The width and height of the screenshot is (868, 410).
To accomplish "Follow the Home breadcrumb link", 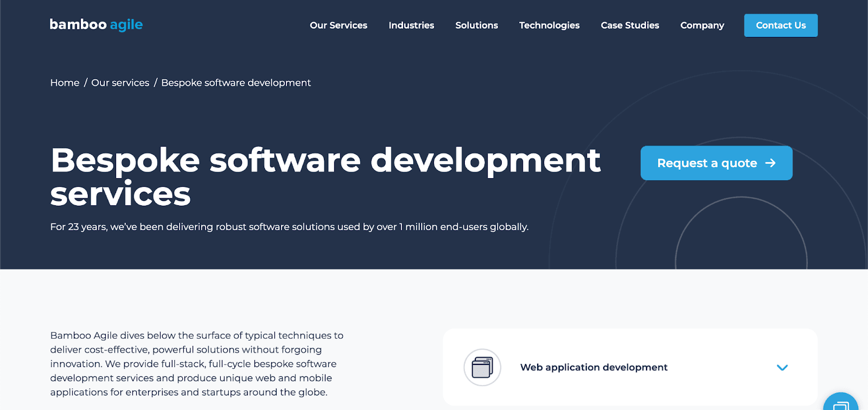I will coord(65,83).
